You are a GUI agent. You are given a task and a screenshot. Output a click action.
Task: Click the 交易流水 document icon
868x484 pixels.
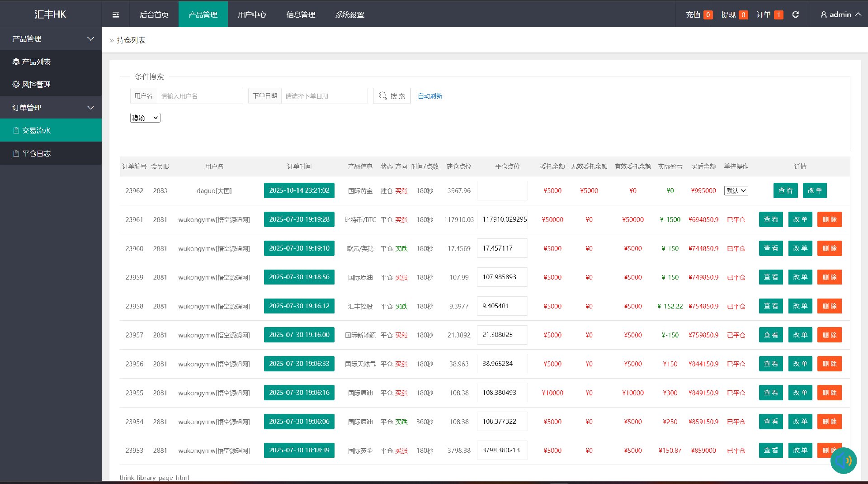click(x=16, y=131)
